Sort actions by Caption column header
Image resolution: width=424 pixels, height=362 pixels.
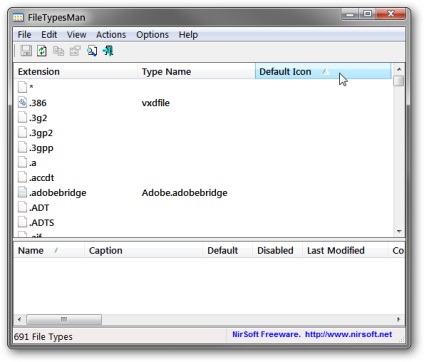pyautogui.click(x=144, y=250)
